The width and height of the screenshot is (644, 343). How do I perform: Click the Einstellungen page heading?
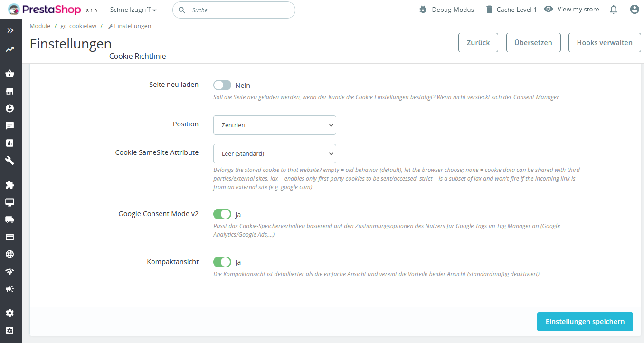click(71, 44)
